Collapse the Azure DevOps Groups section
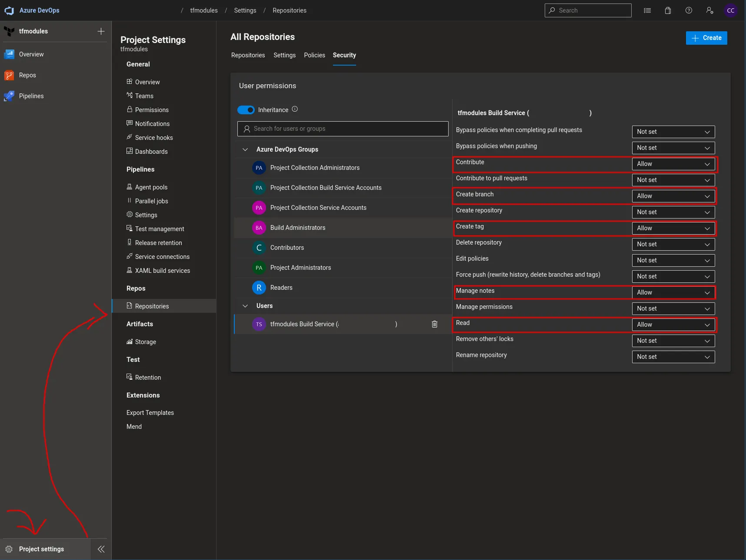The width and height of the screenshot is (746, 560). [245, 149]
